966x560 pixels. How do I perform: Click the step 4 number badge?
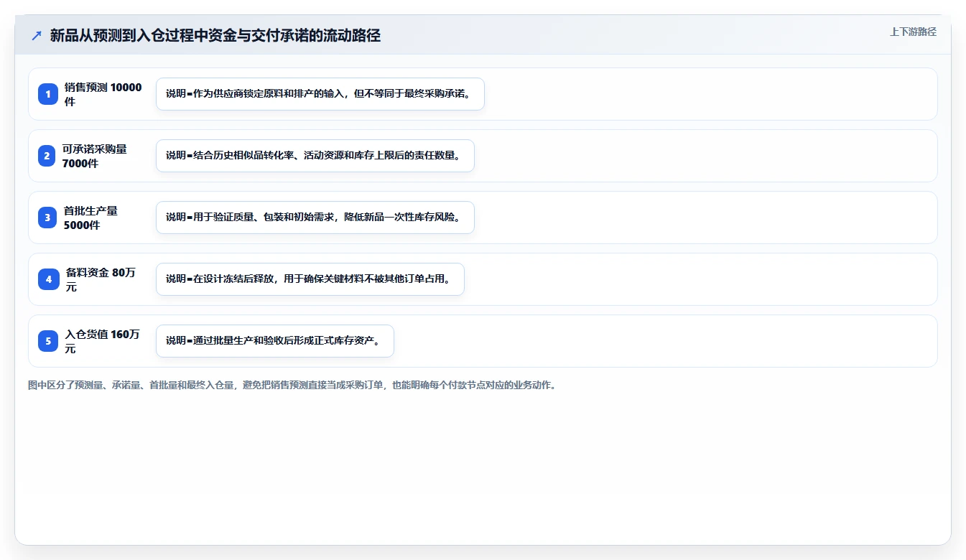[x=48, y=279]
